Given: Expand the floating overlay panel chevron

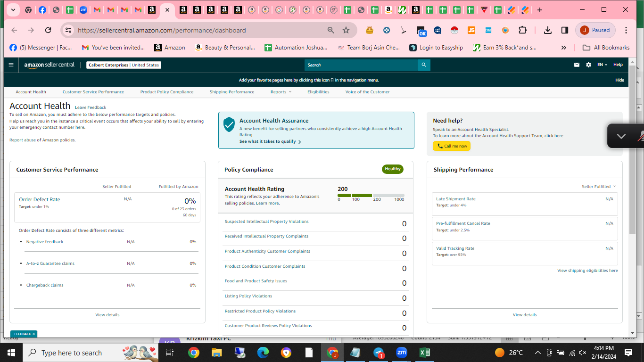Looking at the screenshot, I should (621, 136).
